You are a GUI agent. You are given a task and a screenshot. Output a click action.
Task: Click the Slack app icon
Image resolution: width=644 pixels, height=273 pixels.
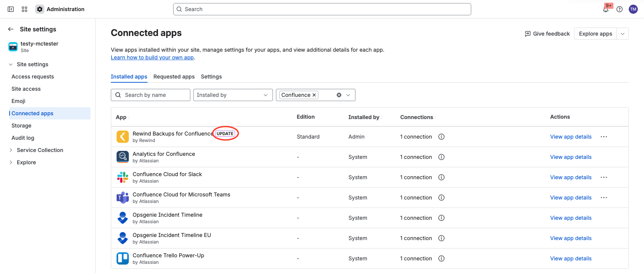[123, 177]
